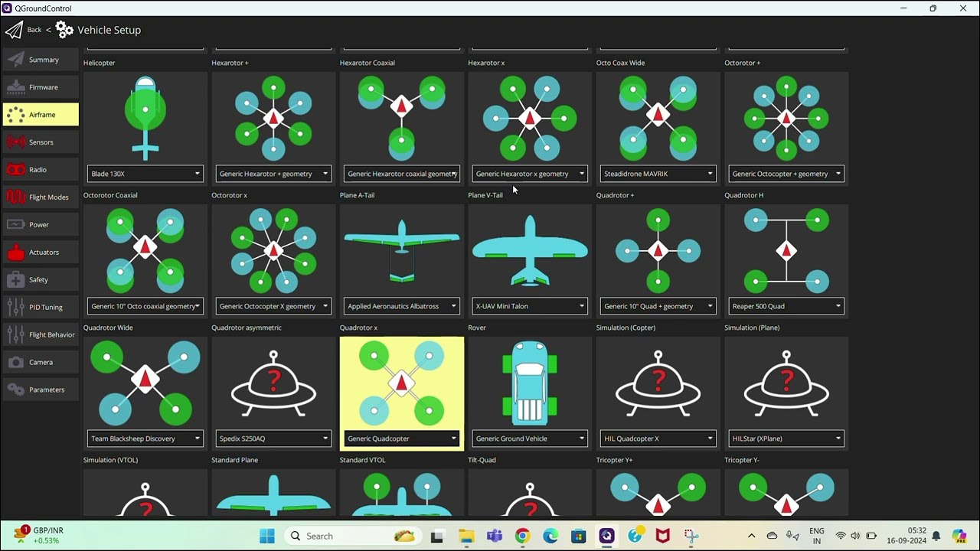This screenshot has height=551, width=980.
Task: Open Microsoft Edge from the taskbar
Action: [x=550, y=536]
